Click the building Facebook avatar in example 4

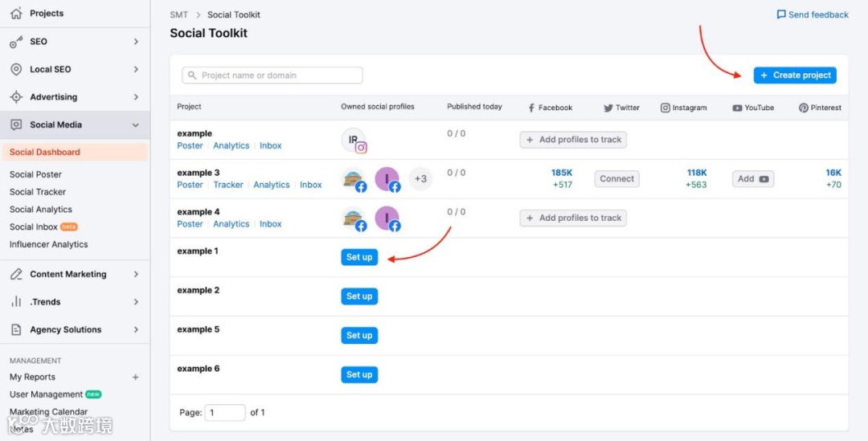[x=354, y=218]
